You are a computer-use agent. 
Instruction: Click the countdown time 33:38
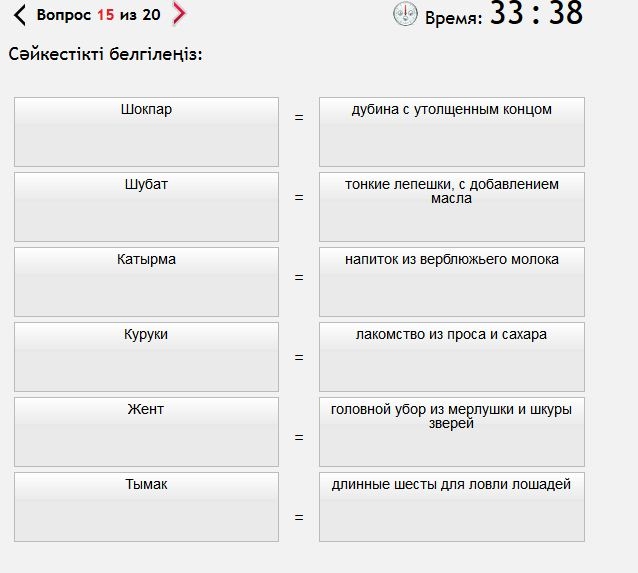[x=535, y=14]
